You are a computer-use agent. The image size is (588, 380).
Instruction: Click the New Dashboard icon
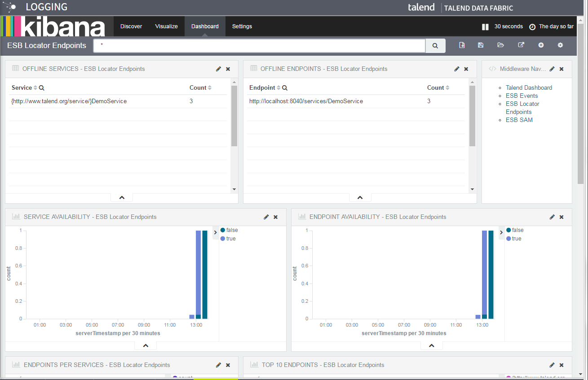(462, 45)
